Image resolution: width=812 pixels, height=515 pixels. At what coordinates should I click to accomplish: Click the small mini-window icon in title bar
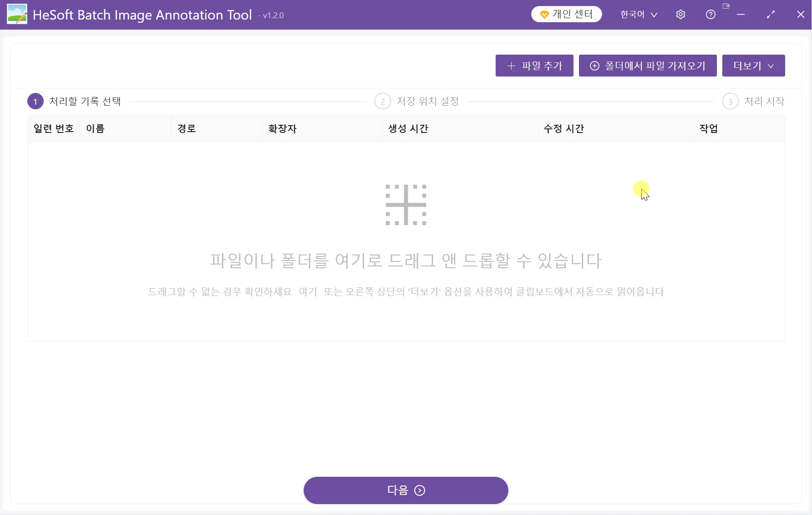(726, 6)
